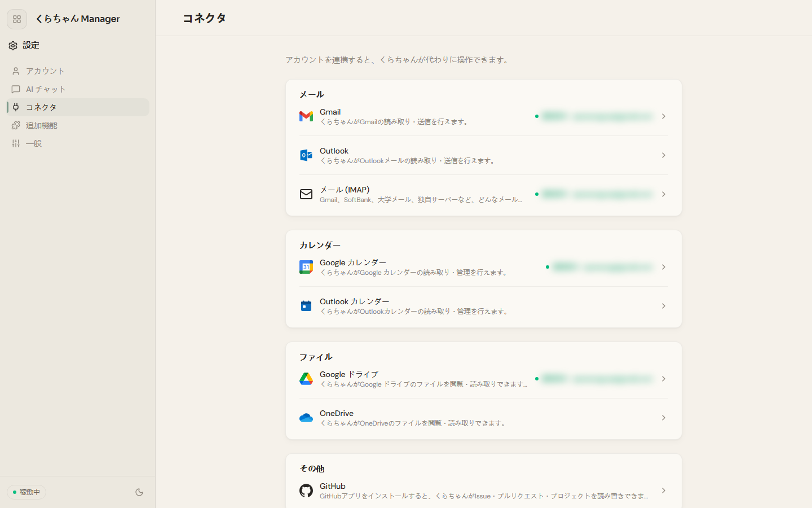Open the Google ドライブ row chevron

[664, 379]
